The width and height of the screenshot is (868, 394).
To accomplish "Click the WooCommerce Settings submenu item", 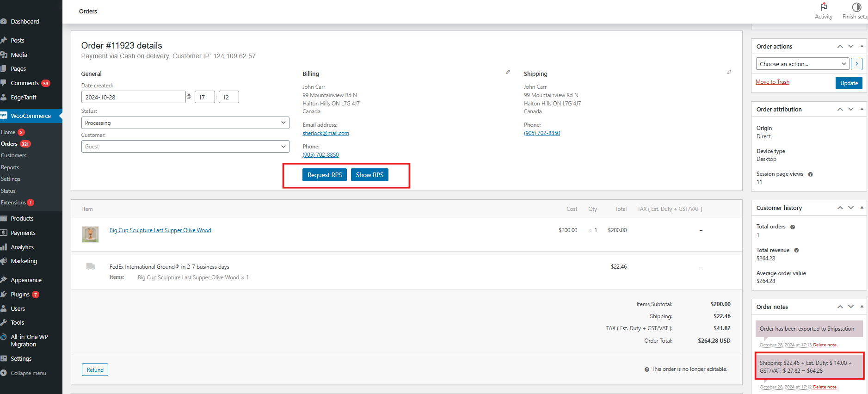I will coord(11,179).
